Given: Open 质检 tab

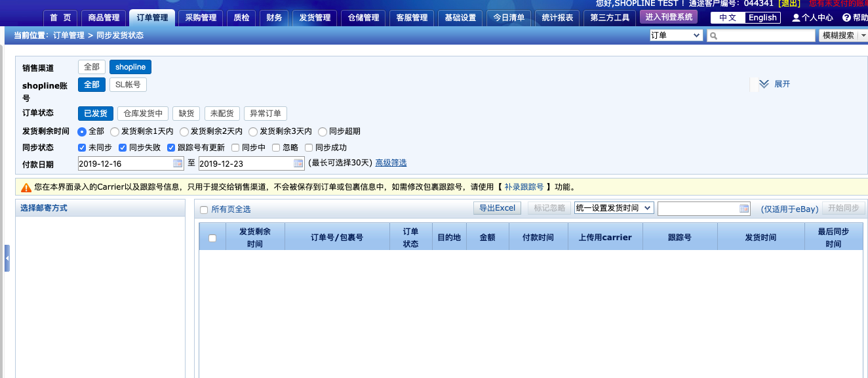Looking at the screenshot, I should [x=241, y=18].
